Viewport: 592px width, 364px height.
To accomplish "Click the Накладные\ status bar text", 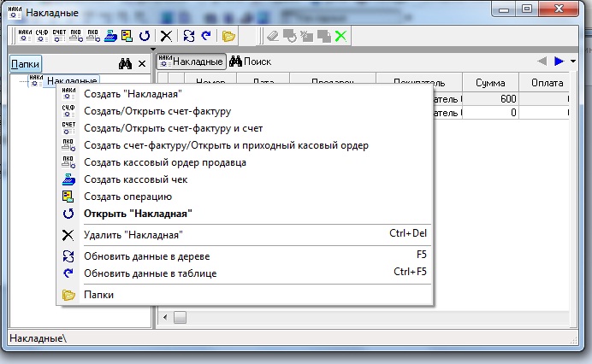I will click(38, 338).
